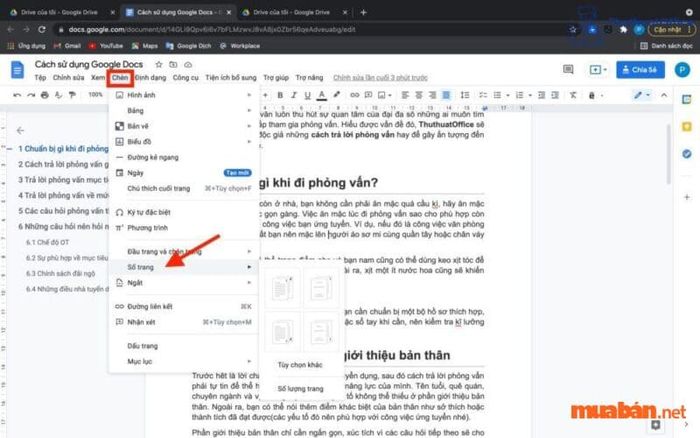
Task: Change text color with underlined A
Action: click(321, 95)
